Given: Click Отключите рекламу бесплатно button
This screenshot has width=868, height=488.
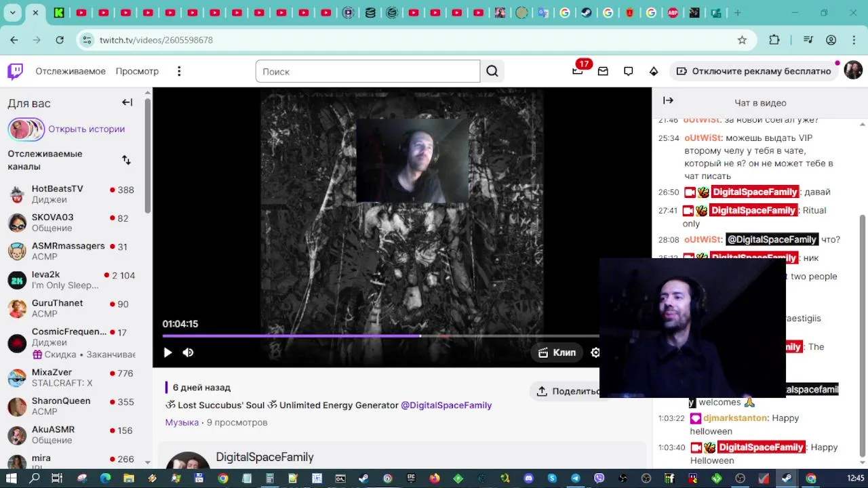Looking at the screenshot, I should (754, 71).
